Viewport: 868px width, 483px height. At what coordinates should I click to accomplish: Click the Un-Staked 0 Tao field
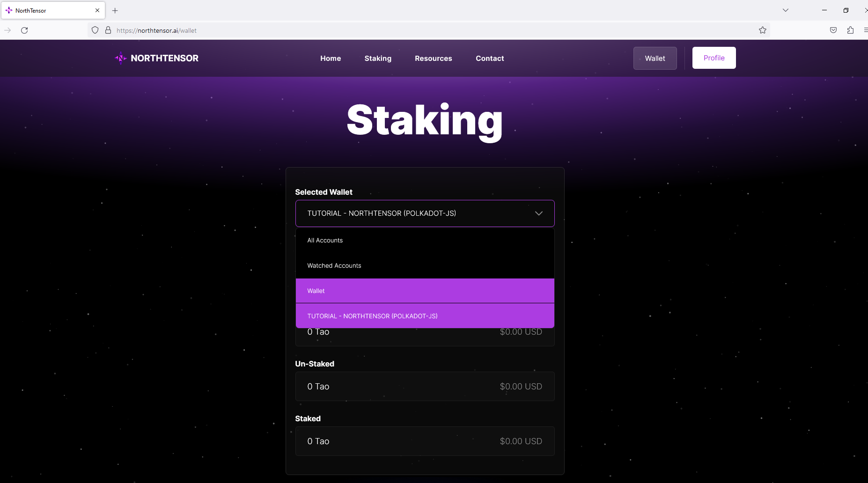click(x=425, y=387)
